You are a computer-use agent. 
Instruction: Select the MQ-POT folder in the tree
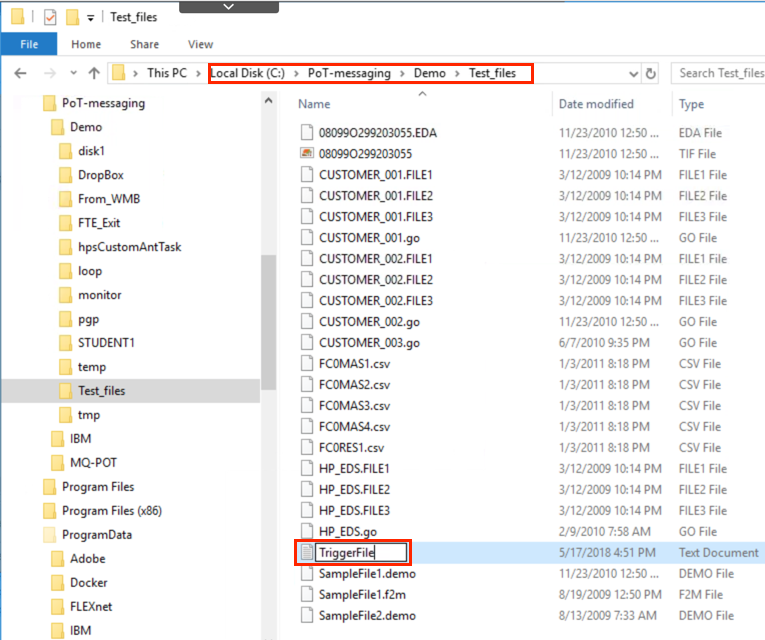tap(93, 463)
